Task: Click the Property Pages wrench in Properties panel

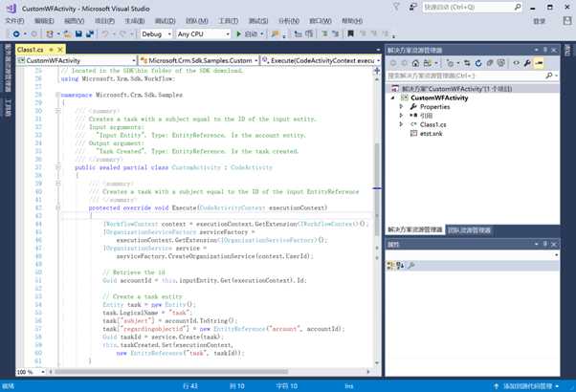Action: 411,265
